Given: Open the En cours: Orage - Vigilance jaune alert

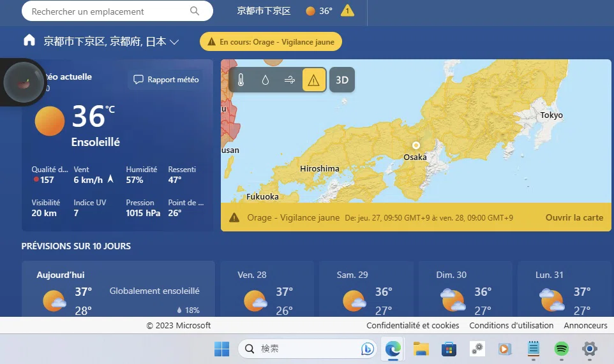Looking at the screenshot, I should click(x=271, y=41).
